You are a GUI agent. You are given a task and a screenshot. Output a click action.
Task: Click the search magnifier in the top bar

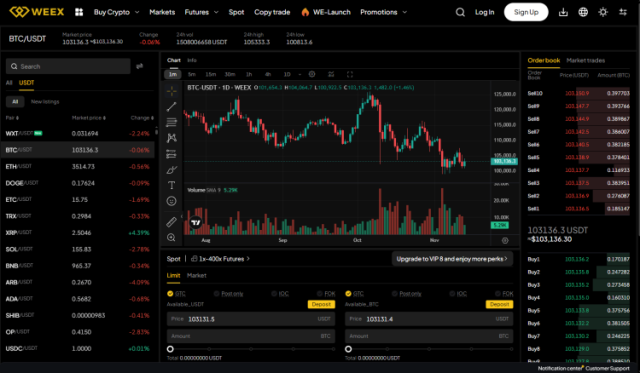(460, 12)
